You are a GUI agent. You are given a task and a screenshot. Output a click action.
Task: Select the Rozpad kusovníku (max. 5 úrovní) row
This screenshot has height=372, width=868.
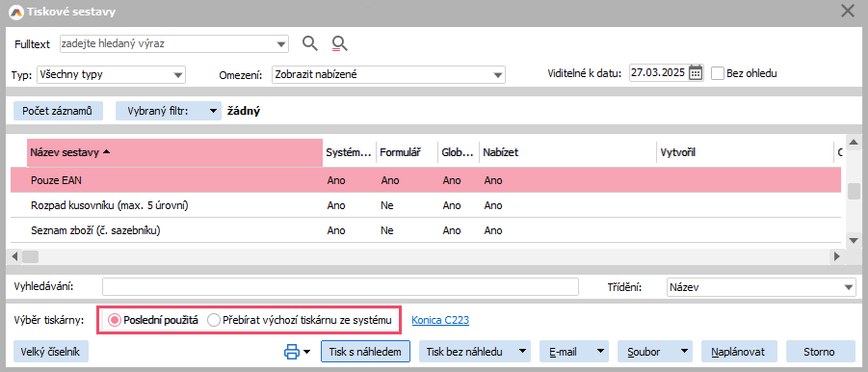pos(426,205)
